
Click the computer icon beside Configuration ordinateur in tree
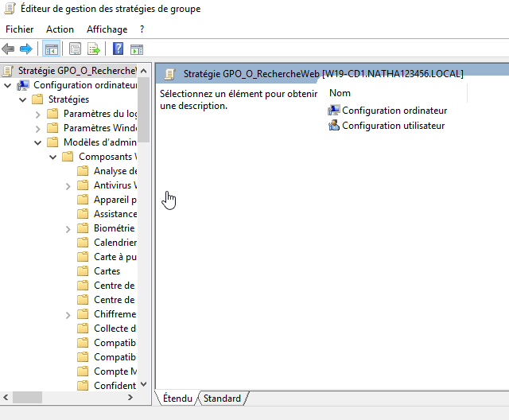(x=23, y=85)
